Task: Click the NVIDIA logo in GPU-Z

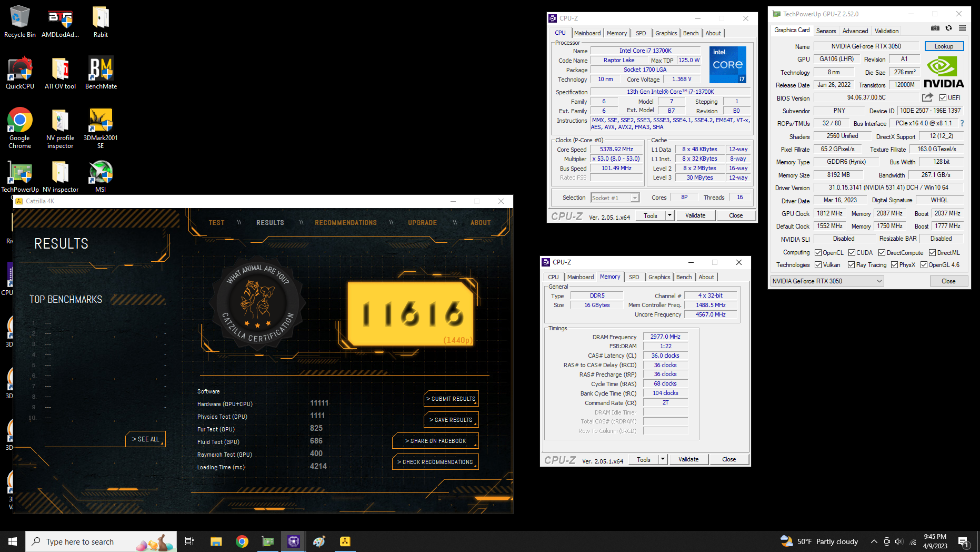Action: (x=944, y=72)
